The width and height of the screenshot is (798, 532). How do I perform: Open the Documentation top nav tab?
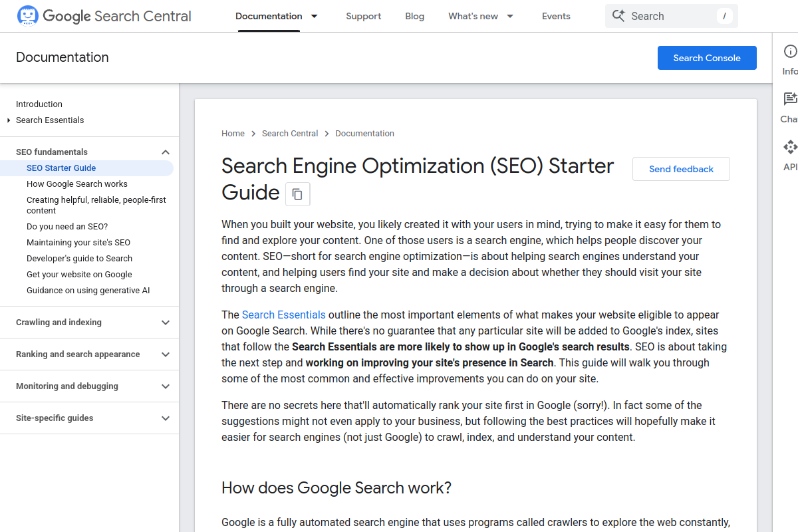click(x=269, y=16)
